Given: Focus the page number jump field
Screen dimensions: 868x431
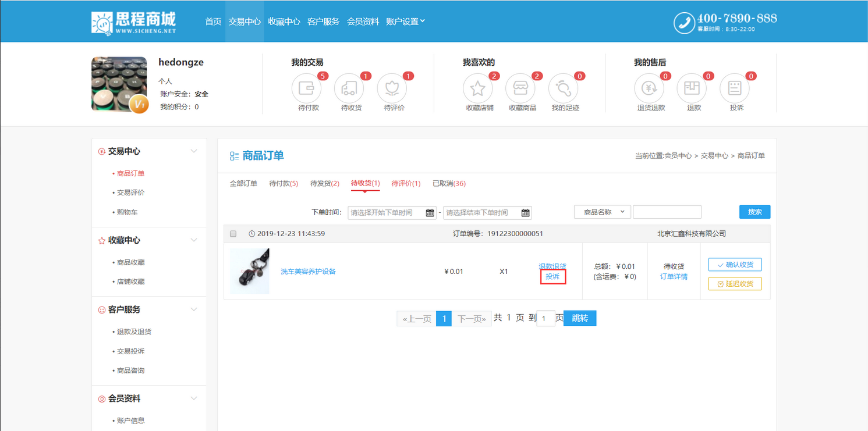Looking at the screenshot, I should 545,319.
